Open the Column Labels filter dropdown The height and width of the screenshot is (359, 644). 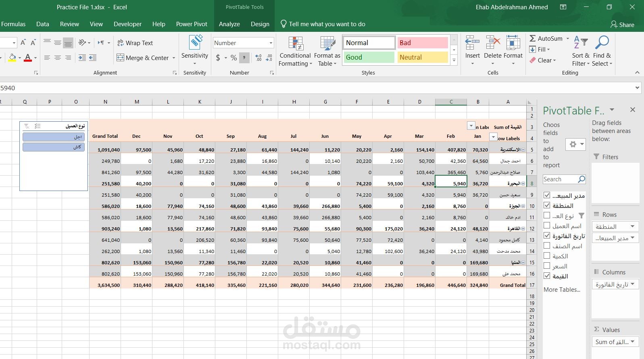(x=471, y=126)
